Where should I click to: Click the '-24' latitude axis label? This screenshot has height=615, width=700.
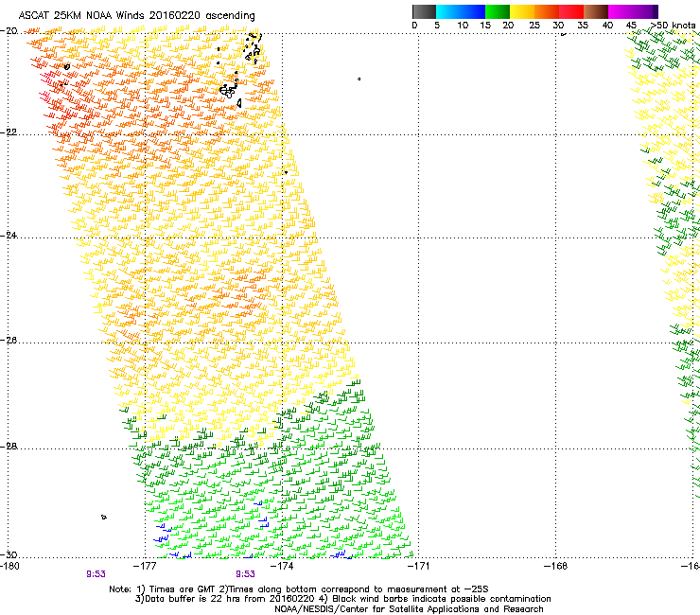[x=9, y=235]
